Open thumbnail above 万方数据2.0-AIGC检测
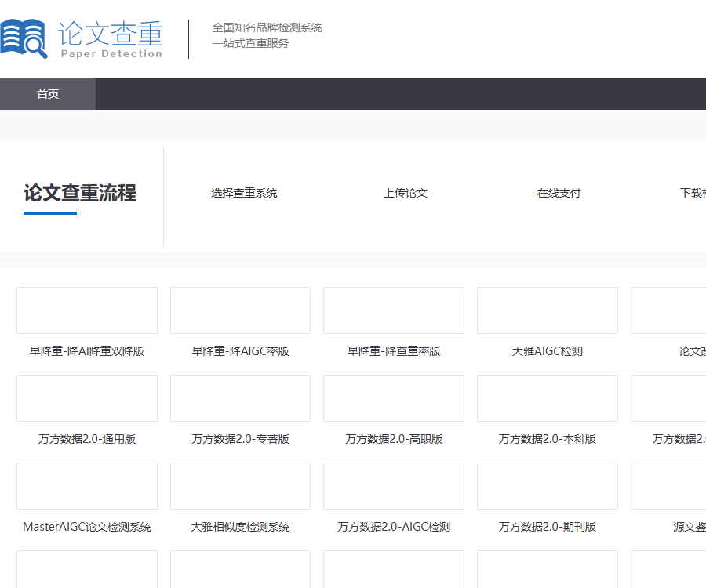The width and height of the screenshot is (706, 588). pos(394,486)
